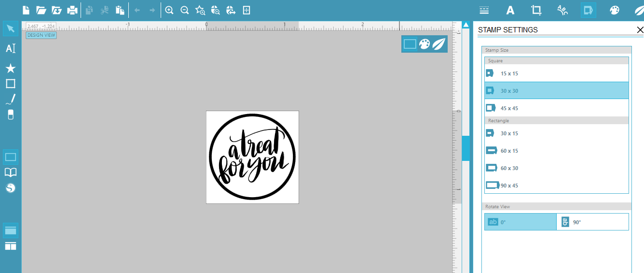Select the Text tool in left toolbar

(11, 48)
